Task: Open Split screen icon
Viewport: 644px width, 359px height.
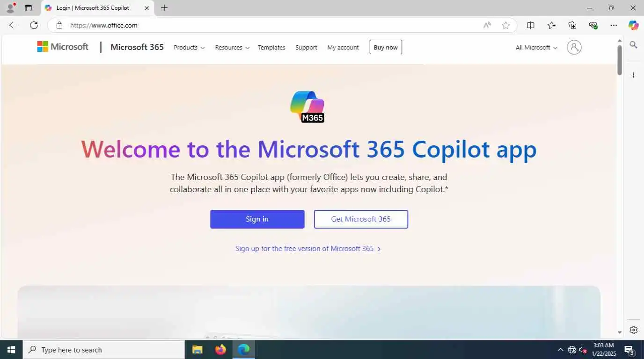Action: pos(530,25)
